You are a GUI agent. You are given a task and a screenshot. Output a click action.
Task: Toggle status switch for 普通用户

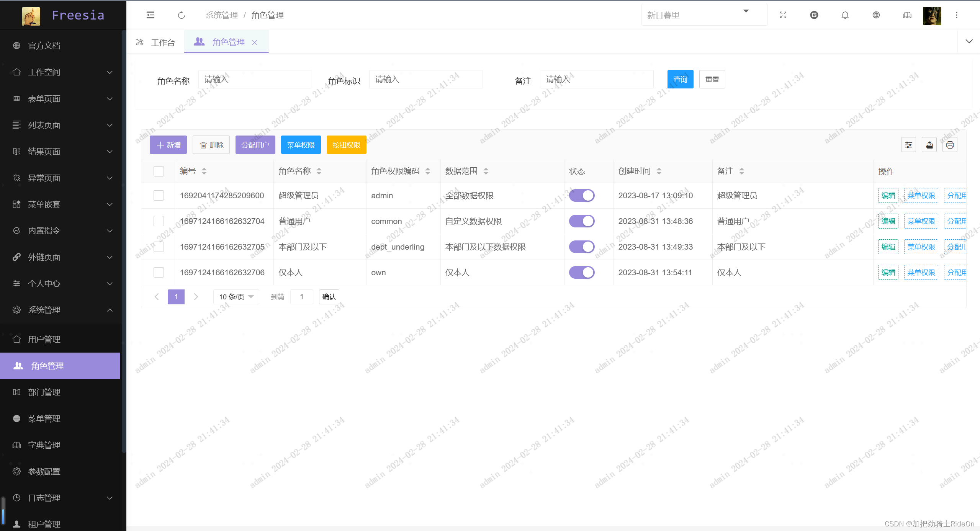point(582,221)
